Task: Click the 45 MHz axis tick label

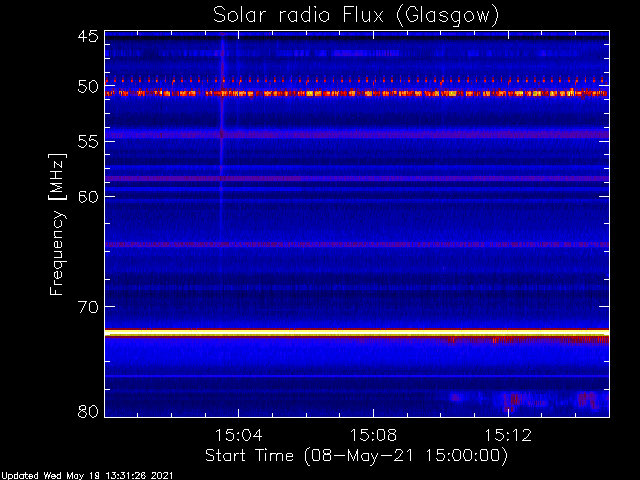Action: click(x=88, y=36)
